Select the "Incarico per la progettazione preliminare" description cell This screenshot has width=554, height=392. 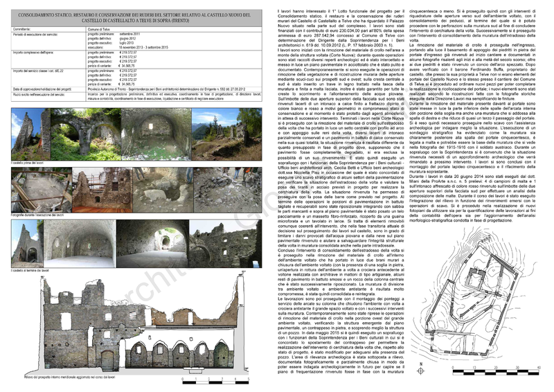pos(175,97)
